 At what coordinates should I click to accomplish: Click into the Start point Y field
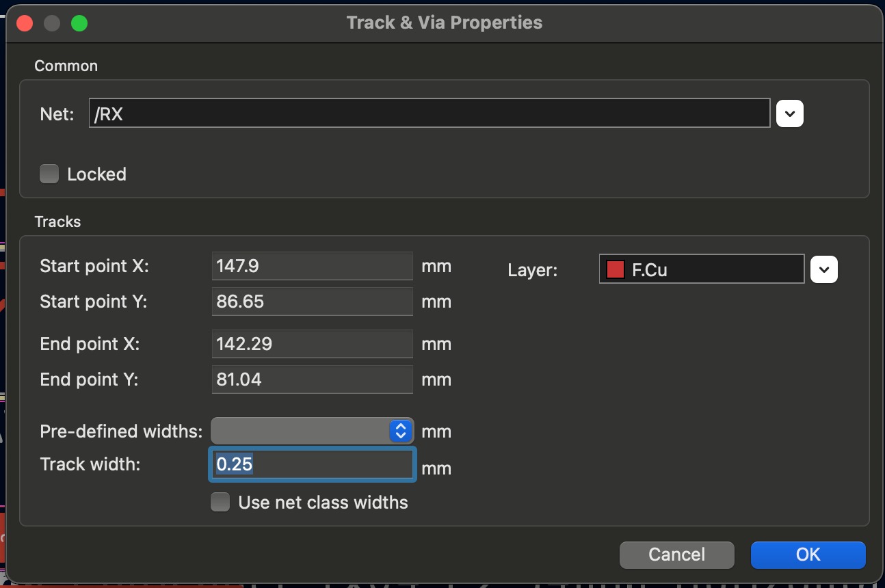coord(312,302)
